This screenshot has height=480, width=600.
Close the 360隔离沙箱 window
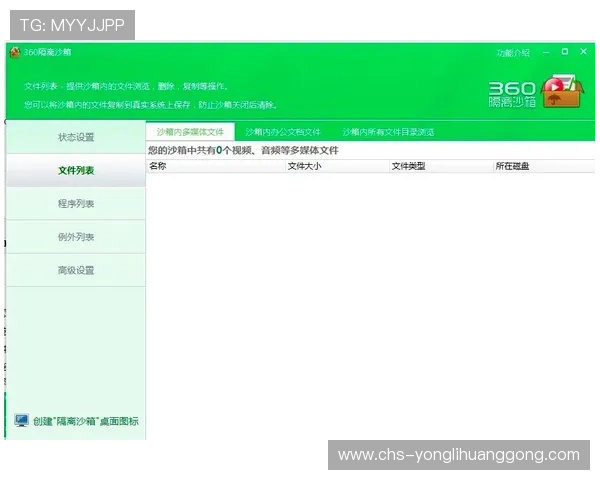point(584,52)
